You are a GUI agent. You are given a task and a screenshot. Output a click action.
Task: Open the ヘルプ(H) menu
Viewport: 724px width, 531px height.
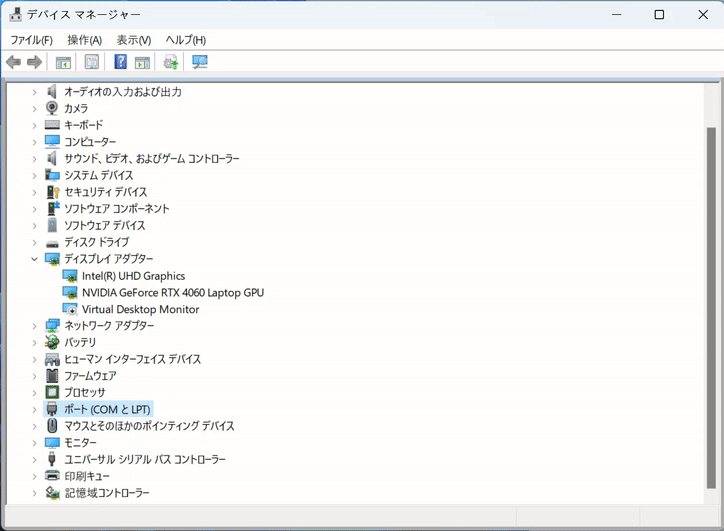click(186, 40)
